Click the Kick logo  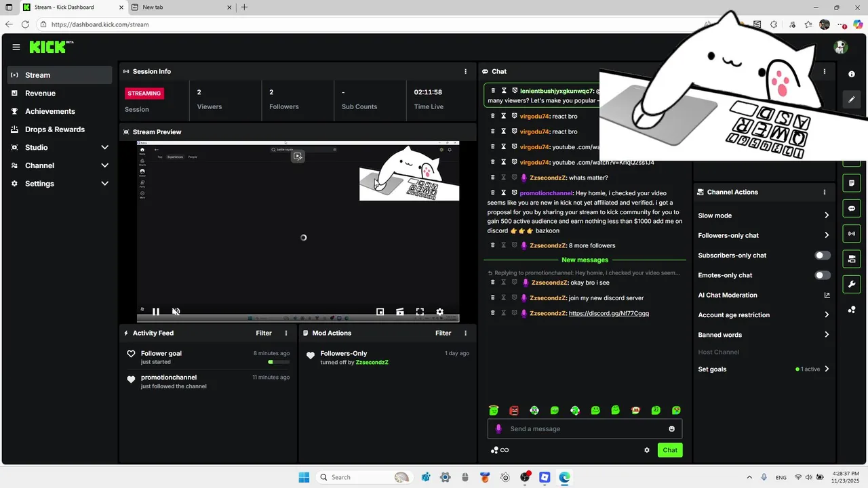click(x=51, y=47)
